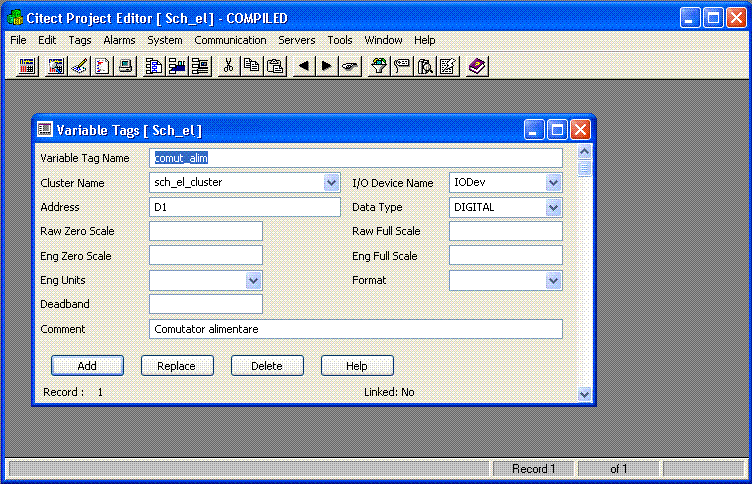Click the Delete button
753x485 pixels.
click(x=267, y=366)
